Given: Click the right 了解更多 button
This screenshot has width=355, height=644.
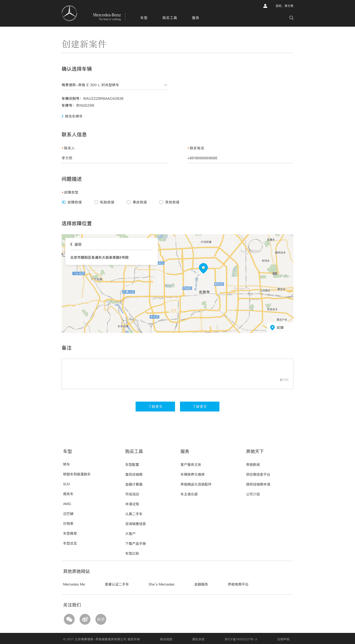Looking at the screenshot, I should [x=200, y=406].
